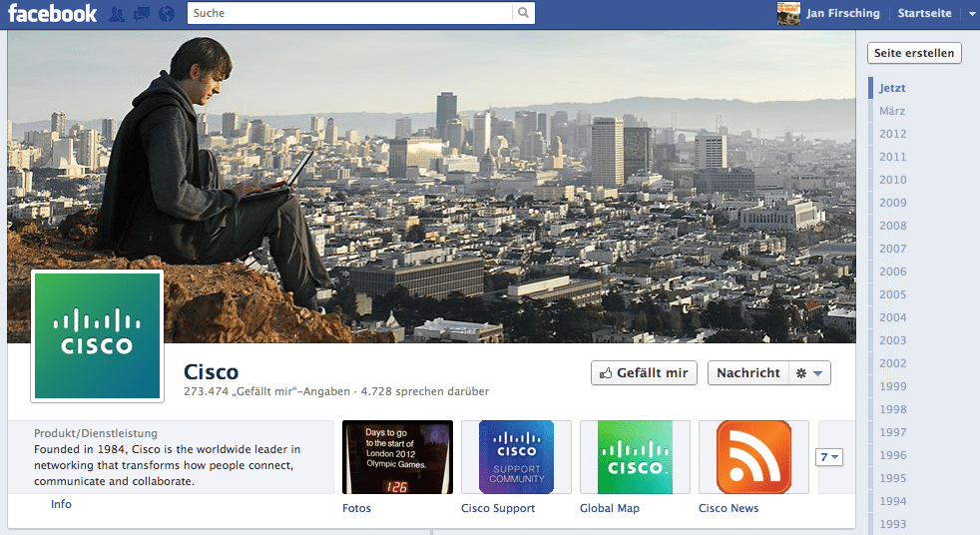This screenshot has width=980, height=535.
Task: Select year 2010 on timeline
Action: (892, 180)
